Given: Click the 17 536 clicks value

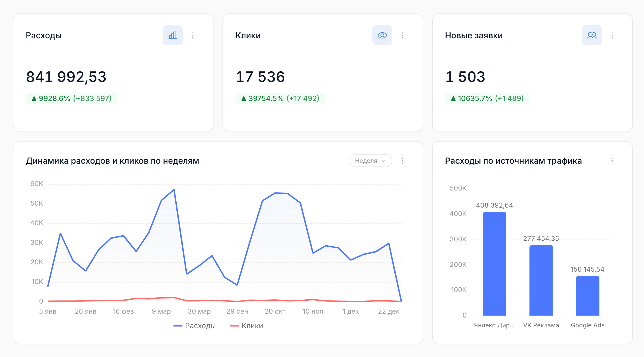Looking at the screenshot, I should coord(260,77).
